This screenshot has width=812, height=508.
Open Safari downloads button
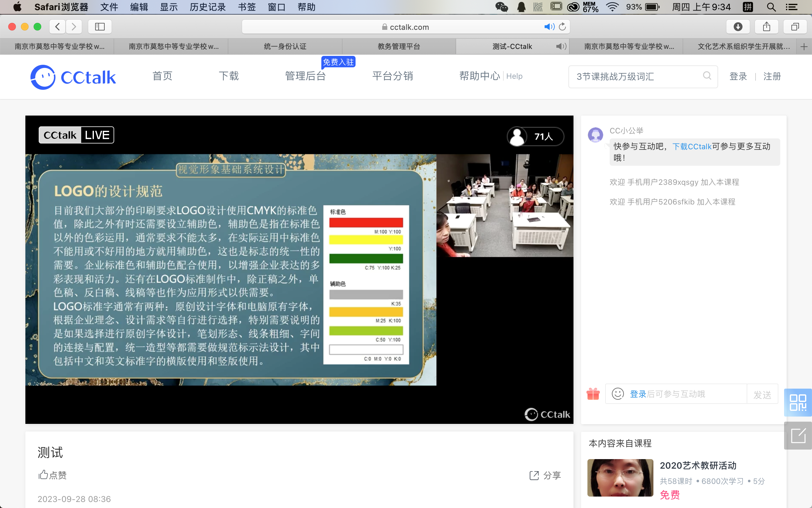[738, 27]
